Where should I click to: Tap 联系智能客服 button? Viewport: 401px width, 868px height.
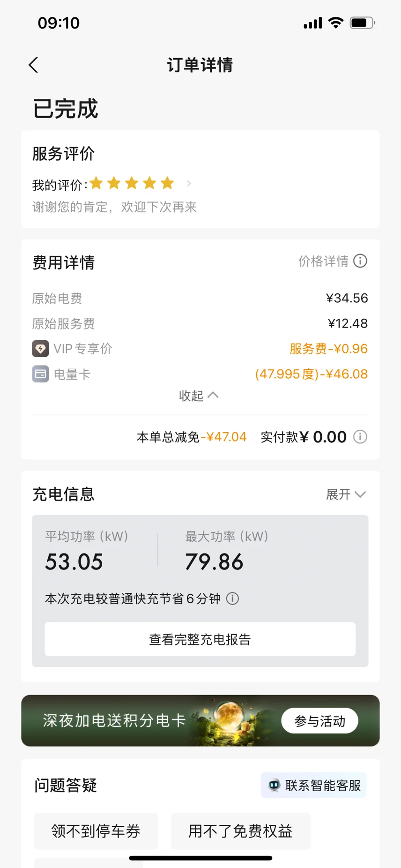pyautogui.click(x=314, y=785)
